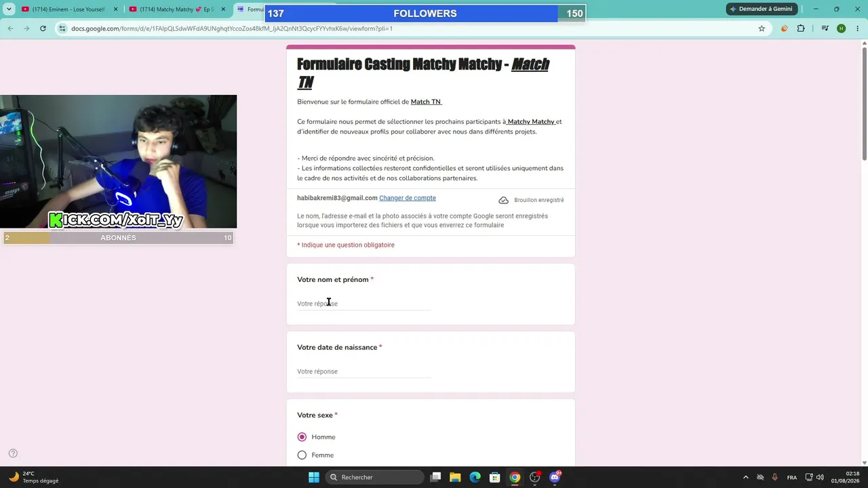This screenshot has height=488, width=868.
Task: Open the media controls toolbar icon
Action: [x=825, y=28]
